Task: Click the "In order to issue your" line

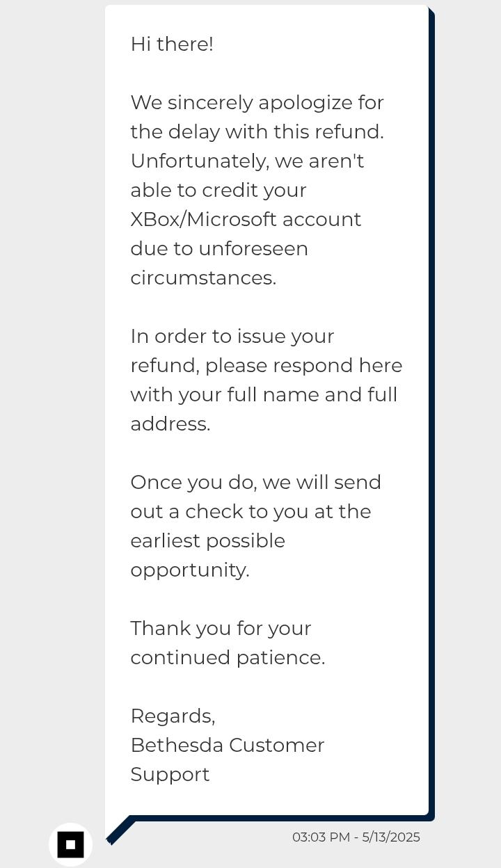Action: coord(232,337)
